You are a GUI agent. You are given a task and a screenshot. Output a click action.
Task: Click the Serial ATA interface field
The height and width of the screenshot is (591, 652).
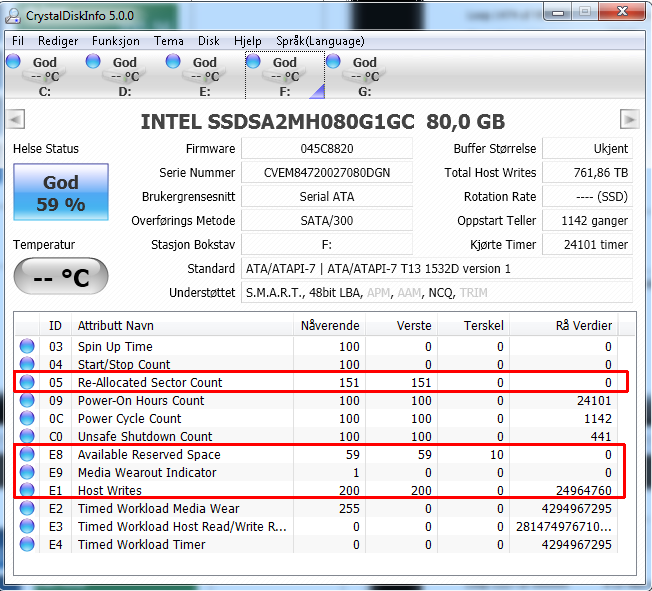pos(327,196)
